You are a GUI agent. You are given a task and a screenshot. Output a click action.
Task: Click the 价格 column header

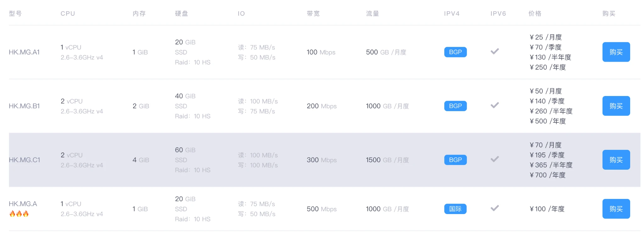click(x=535, y=14)
